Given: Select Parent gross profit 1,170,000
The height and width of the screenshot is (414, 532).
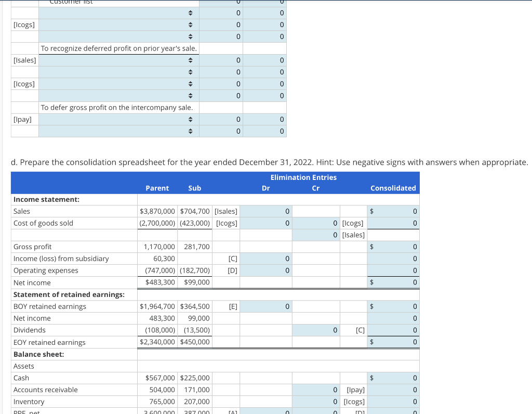Looking at the screenshot, I should click(159, 247).
